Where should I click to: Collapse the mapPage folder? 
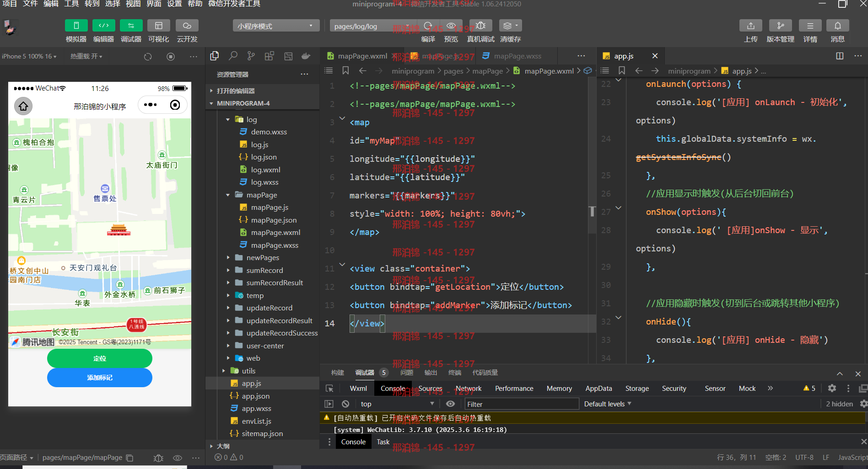(x=228, y=195)
